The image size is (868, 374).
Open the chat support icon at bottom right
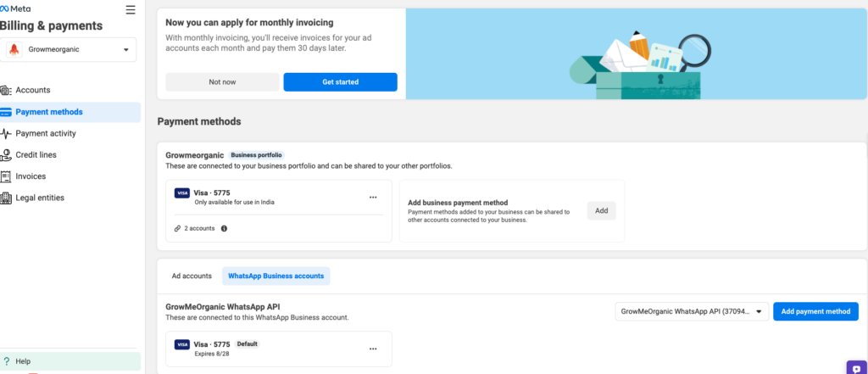click(x=857, y=368)
